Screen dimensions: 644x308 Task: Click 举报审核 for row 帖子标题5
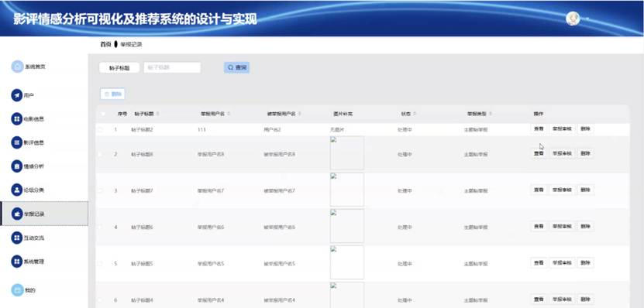[562, 263]
